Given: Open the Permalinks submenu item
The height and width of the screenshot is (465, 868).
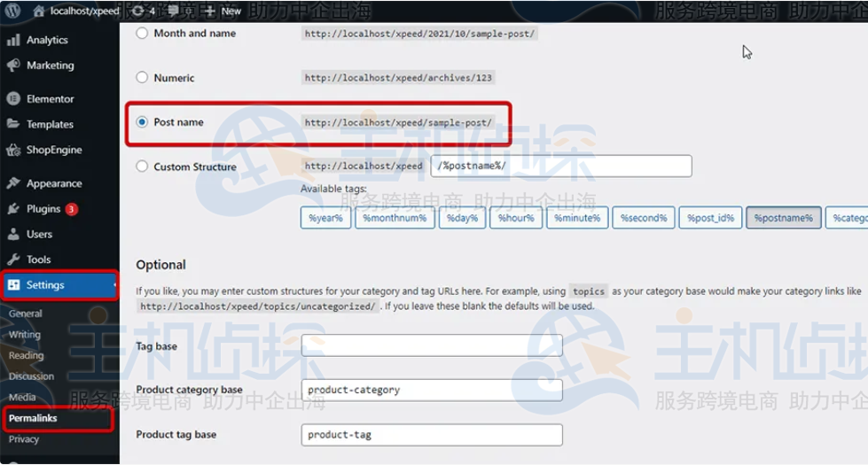Looking at the screenshot, I should click(x=33, y=418).
